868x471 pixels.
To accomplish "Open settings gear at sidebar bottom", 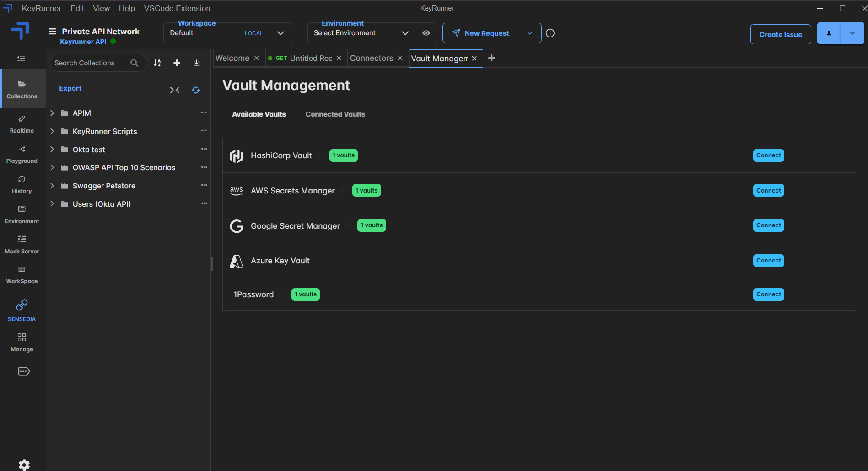I will pos(24,465).
